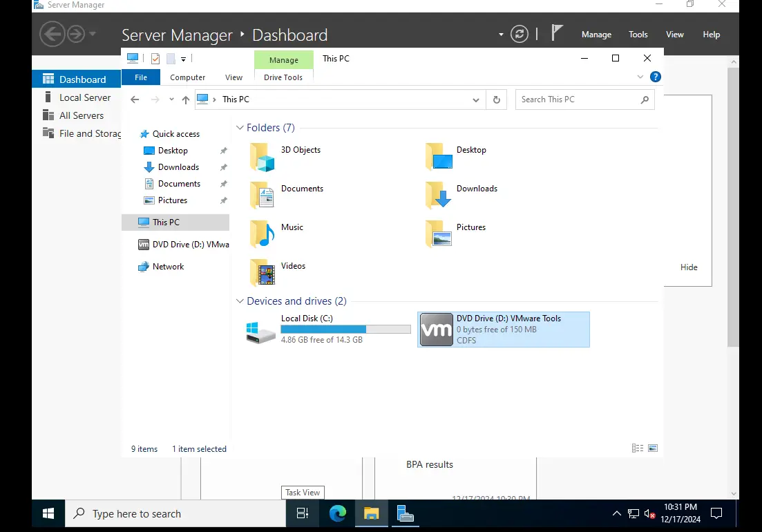
Task: Click the Properties quick access toolbar icon
Action: point(155,59)
